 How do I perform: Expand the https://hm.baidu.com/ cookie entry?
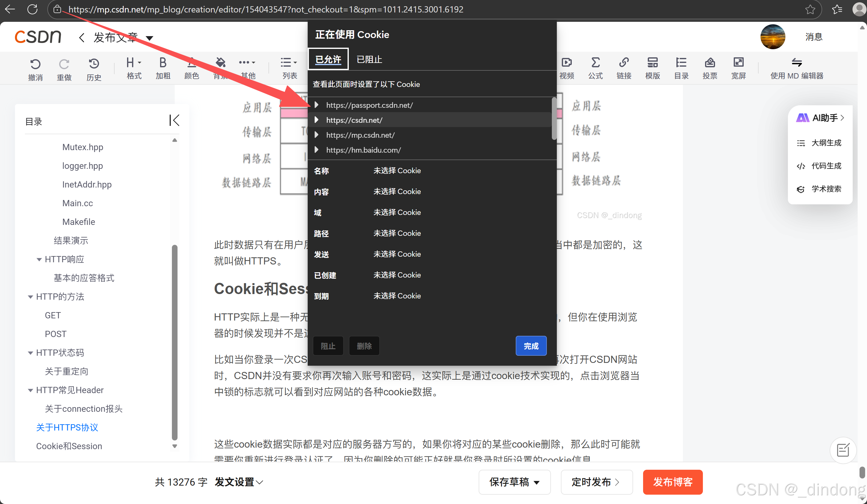coord(316,150)
